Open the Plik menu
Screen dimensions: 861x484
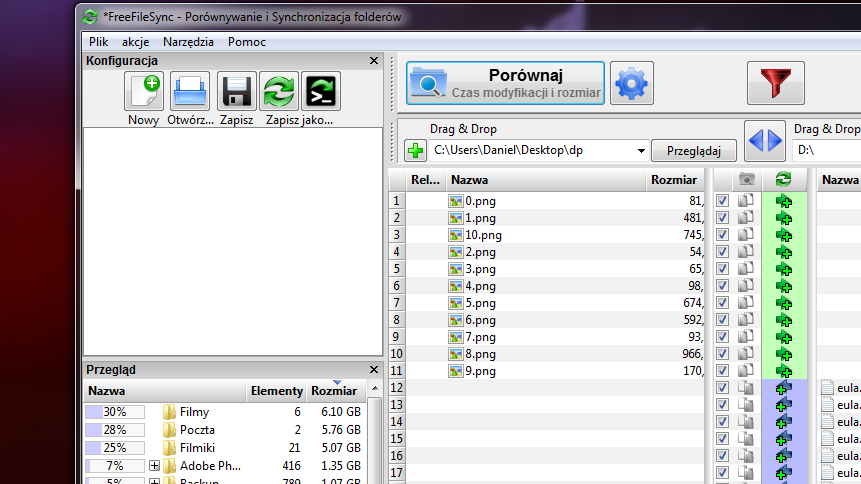[x=98, y=42]
